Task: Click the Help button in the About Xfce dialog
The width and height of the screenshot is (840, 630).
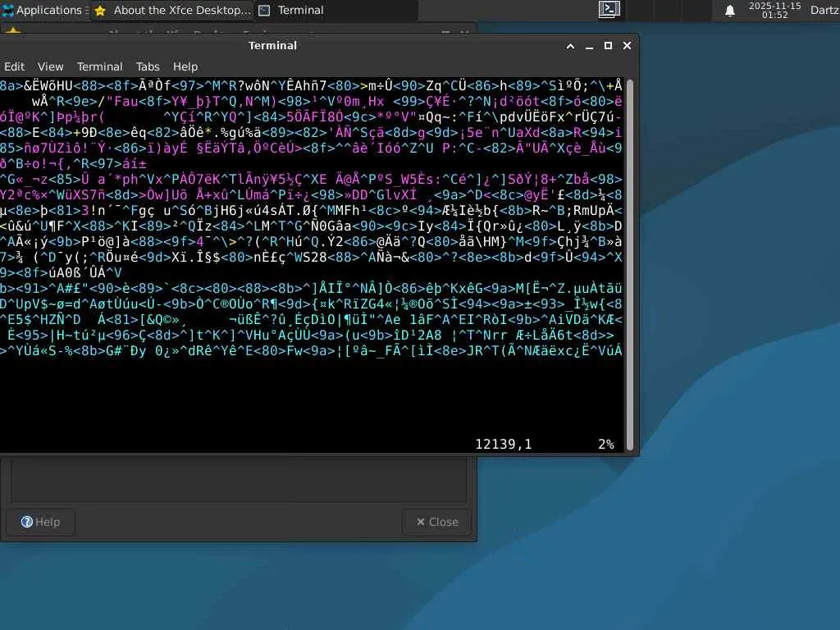Action: point(41,522)
